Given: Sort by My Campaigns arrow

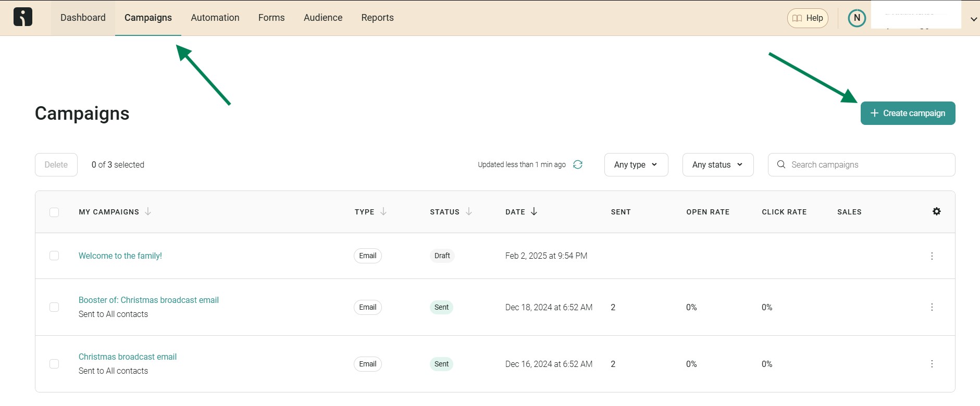Looking at the screenshot, I should point(148,211).
